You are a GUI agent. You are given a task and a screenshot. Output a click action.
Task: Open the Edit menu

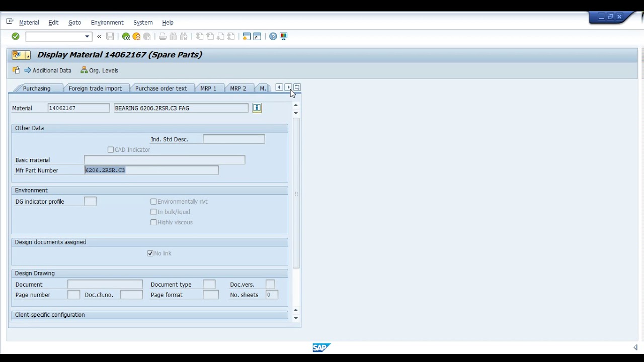click(x=53, y=23)
